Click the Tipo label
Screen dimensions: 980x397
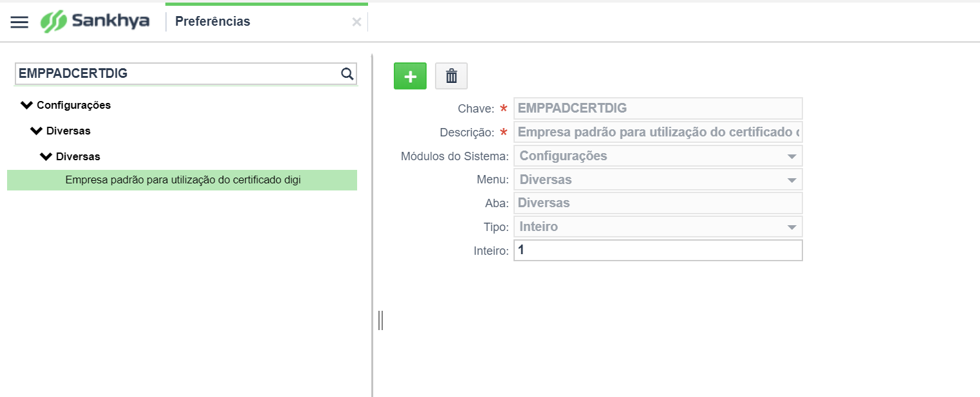point(496,227)
